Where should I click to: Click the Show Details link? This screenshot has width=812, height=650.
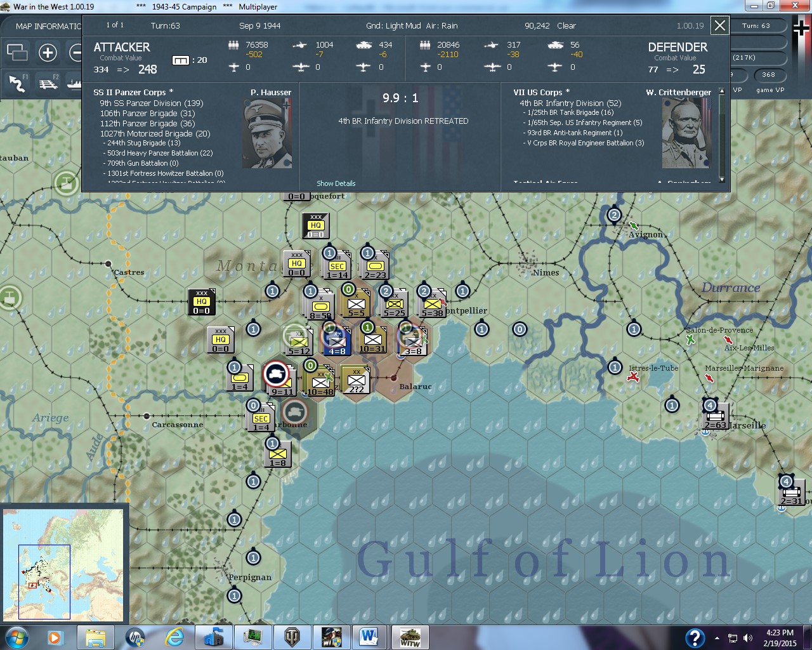click(x=336, y=183)
